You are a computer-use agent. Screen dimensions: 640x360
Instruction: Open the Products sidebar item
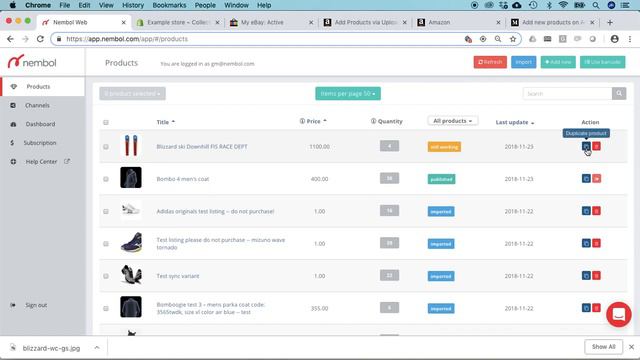click(x=43, y=87)
